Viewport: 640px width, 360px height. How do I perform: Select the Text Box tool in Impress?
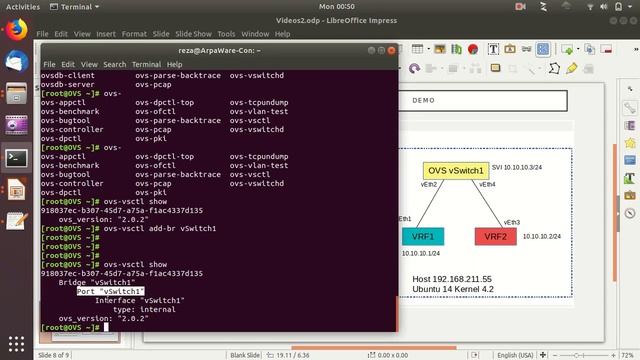coord(493,49)
